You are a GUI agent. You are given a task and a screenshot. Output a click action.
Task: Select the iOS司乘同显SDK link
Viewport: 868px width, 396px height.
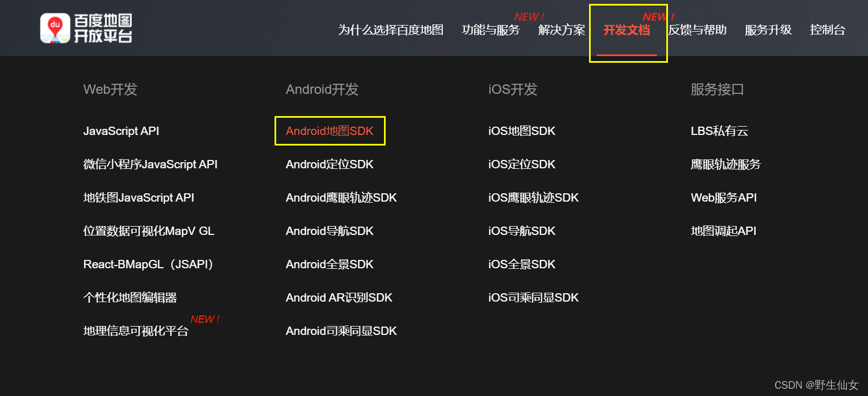pos(533,298)
